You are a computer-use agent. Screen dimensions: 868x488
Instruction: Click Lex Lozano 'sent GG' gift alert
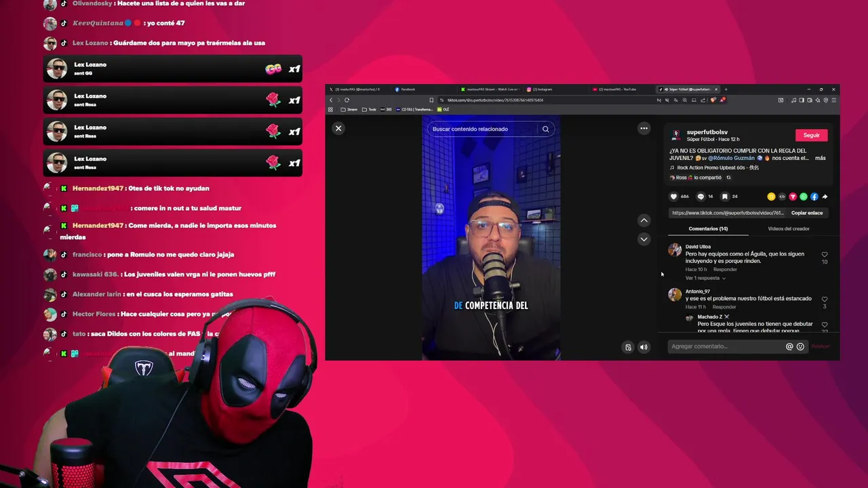coord(172,68)
